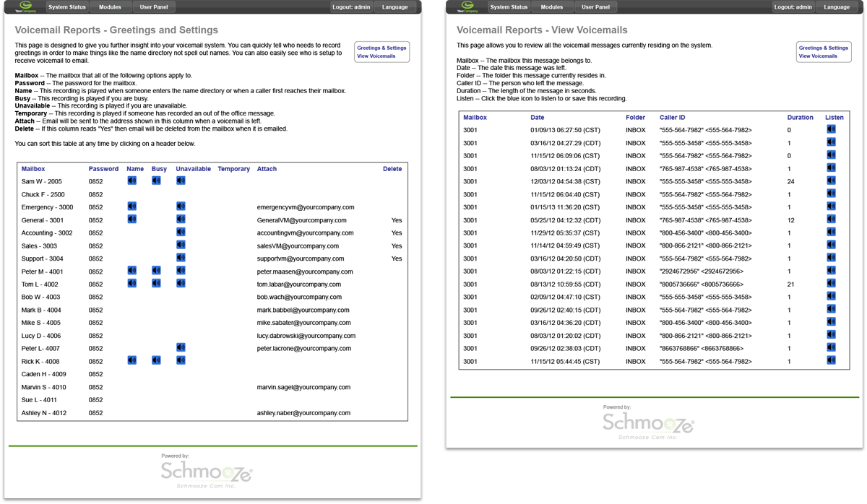Open the User Panel menu
This screenshot has width=867, height=504.
(153, 7)
